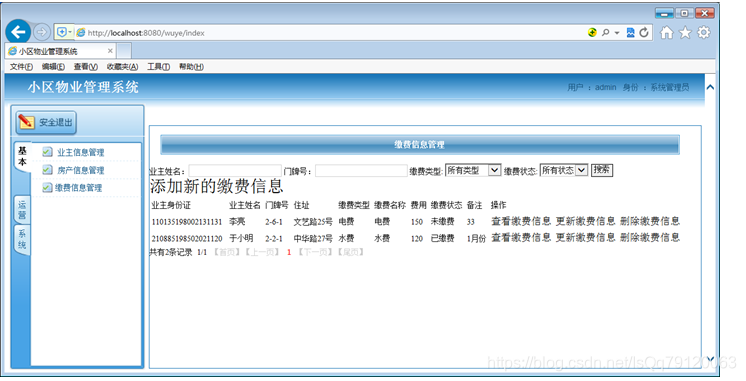Click the 1月份 remark cell
This screenshot has height=381, width=746.
pyautogui.click(x=476, y=238)
